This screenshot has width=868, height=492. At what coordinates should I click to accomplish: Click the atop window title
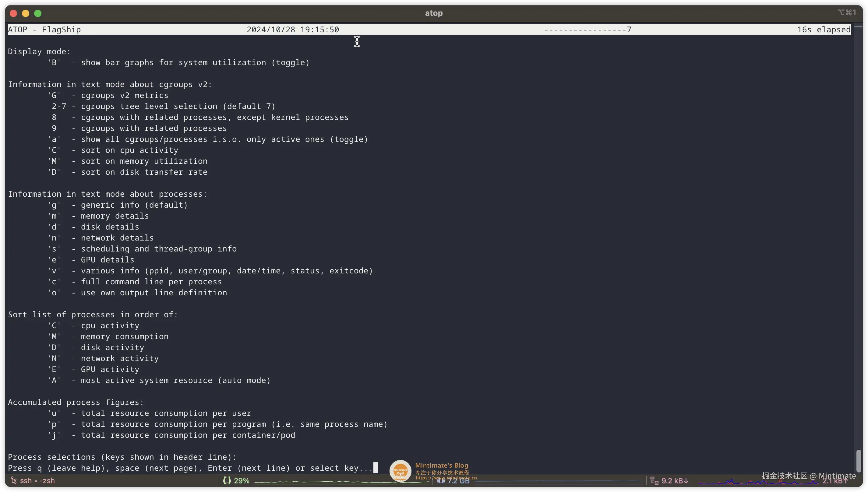click(434, 13)
